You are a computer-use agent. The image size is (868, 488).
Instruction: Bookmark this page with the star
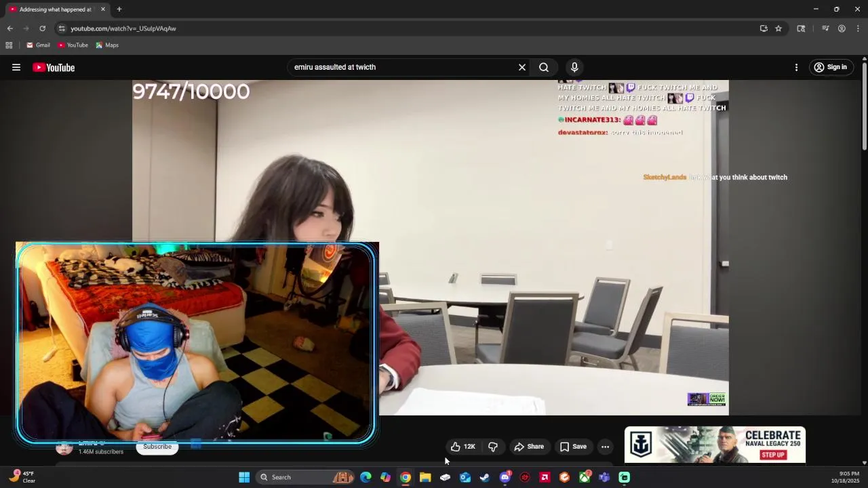[x=778, y=28]
